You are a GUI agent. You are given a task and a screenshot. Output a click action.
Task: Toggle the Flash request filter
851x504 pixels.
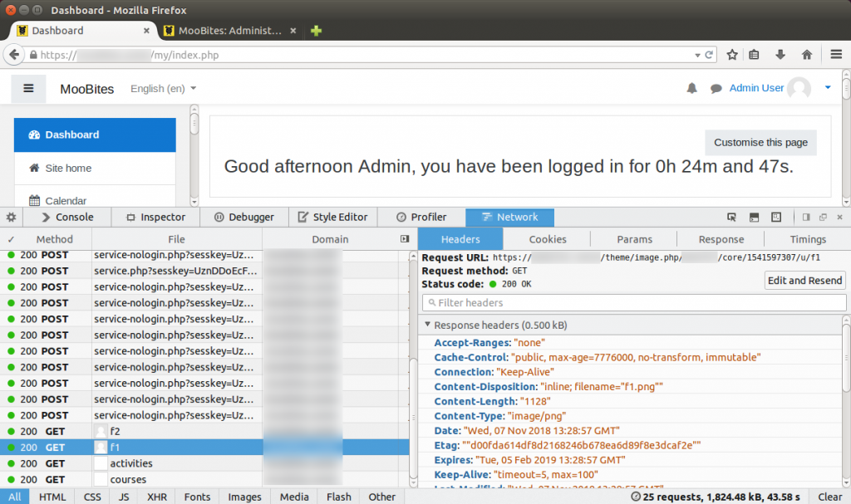point(339,497)
